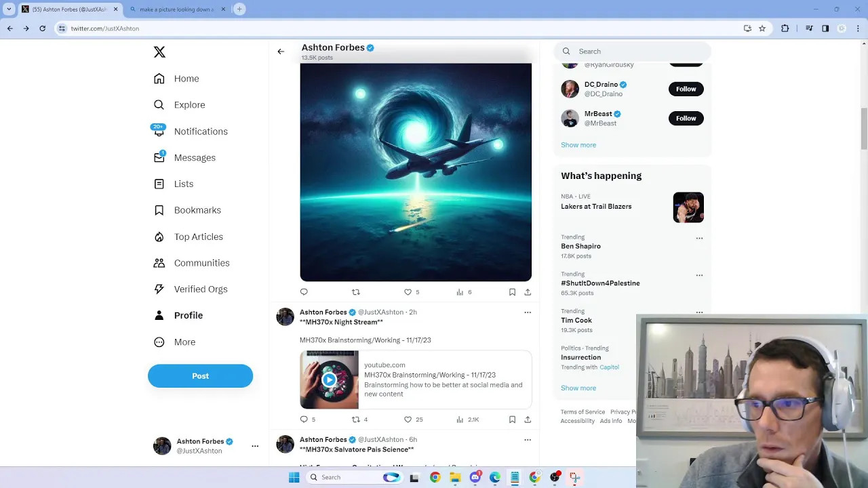
Task: Play the MH370x Brainstorming YouTube video thumbnail
Action: point(329,380)
